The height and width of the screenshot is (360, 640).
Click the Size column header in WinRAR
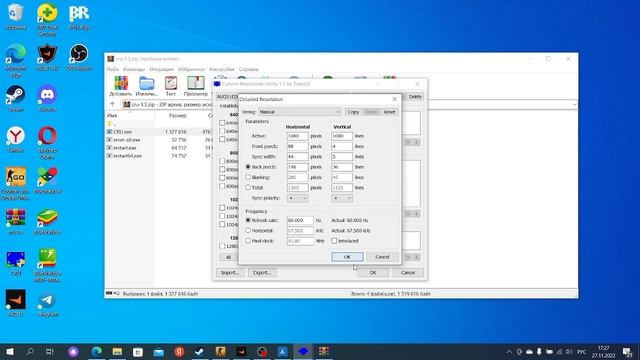tap(178, 116)
